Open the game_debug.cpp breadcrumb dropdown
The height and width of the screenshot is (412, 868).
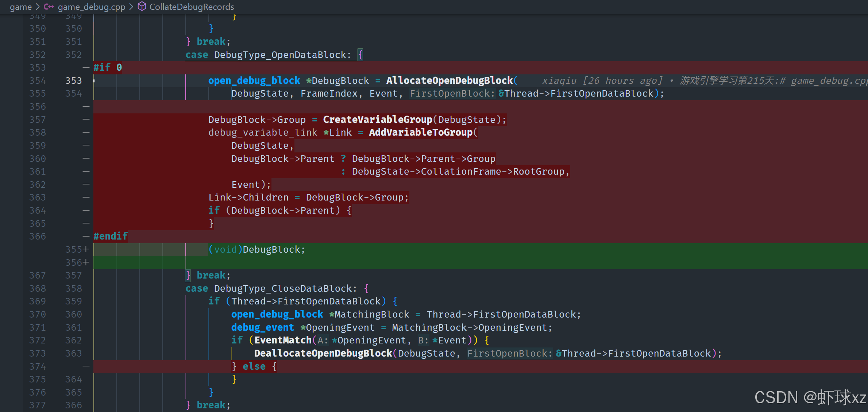(x=91, y=7)
